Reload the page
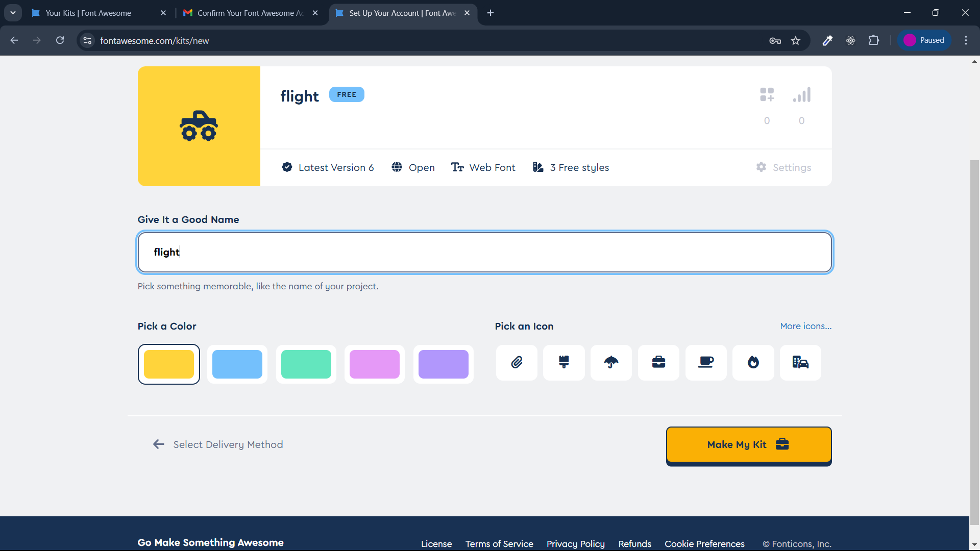Viewport: 980px width, 551px height. [60, 40]
